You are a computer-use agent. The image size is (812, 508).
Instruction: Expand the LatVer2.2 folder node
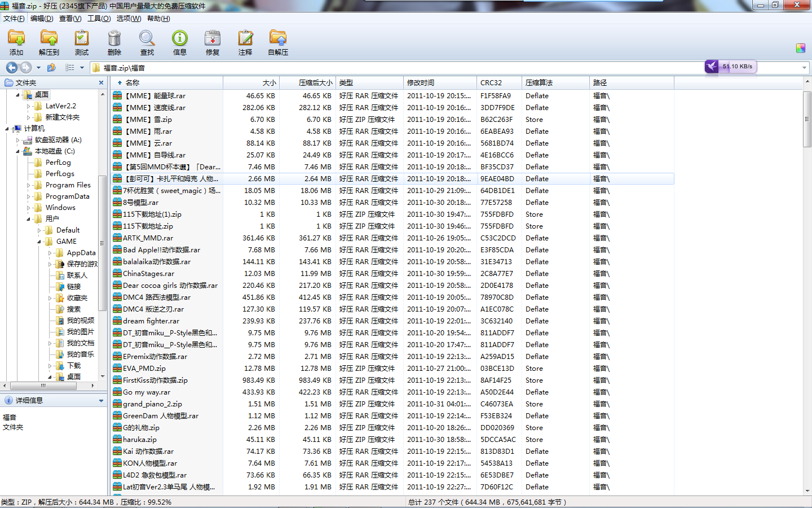(x=29, y=106)
